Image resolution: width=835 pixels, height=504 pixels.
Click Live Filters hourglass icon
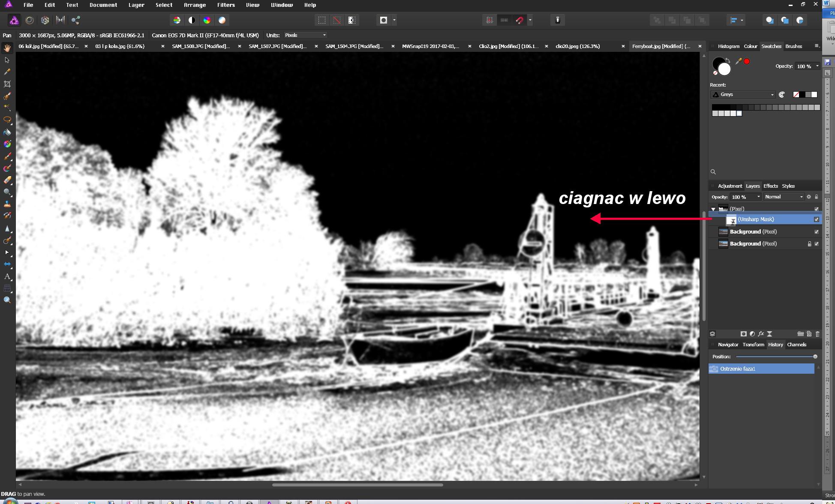(769, 334)
